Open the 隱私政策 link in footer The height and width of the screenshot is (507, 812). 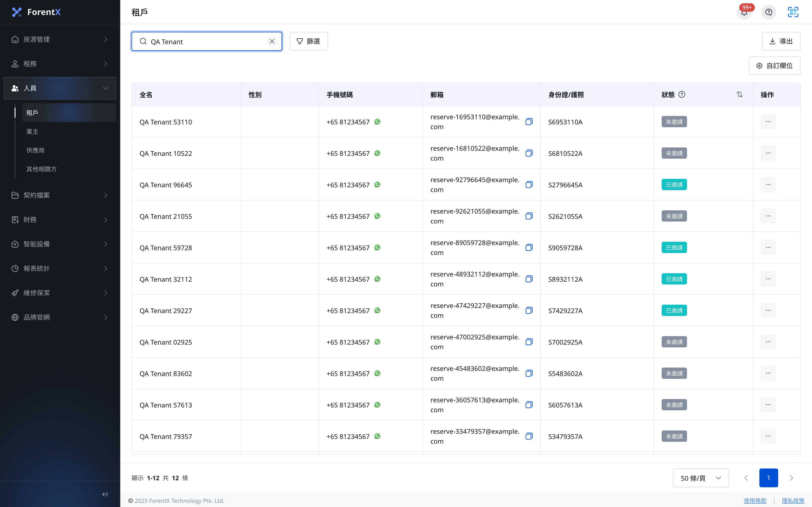pos(793,501)
